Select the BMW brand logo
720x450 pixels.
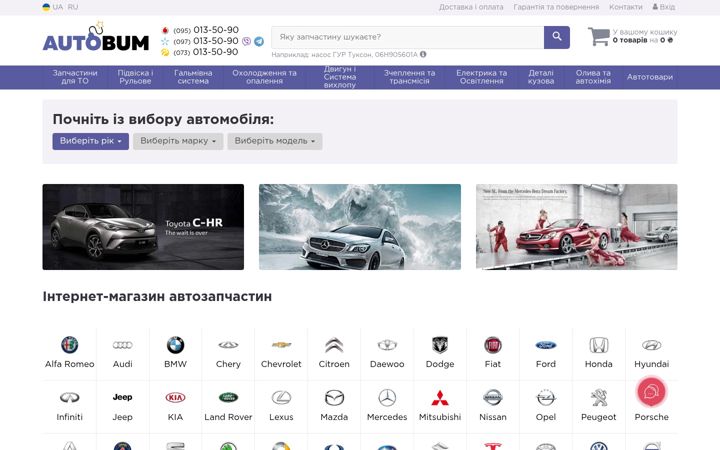(x=175, y=345)
